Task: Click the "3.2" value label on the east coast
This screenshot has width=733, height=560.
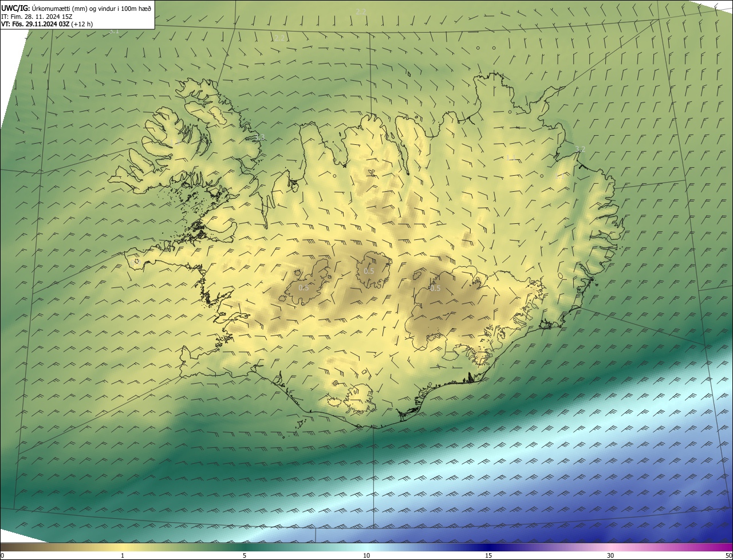Action: coord(580,149)
